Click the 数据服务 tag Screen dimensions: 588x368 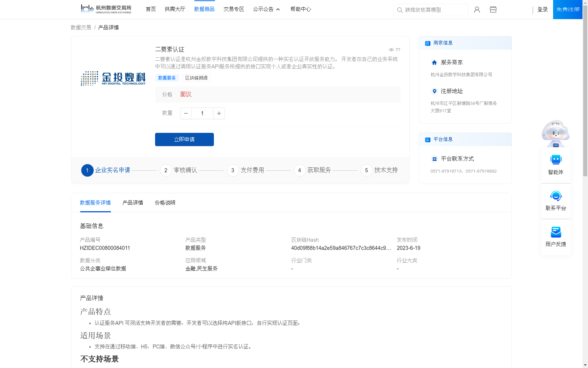point(167,78)
